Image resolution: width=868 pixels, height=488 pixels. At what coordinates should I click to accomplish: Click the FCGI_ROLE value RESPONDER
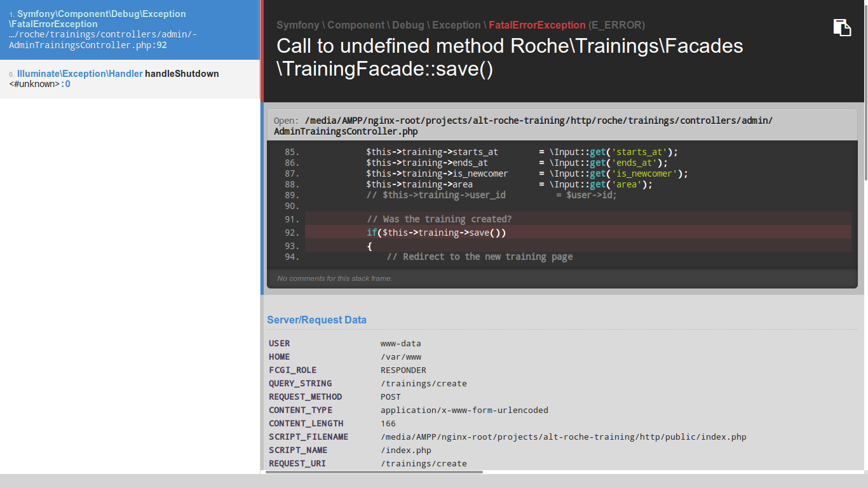point(403,370)
